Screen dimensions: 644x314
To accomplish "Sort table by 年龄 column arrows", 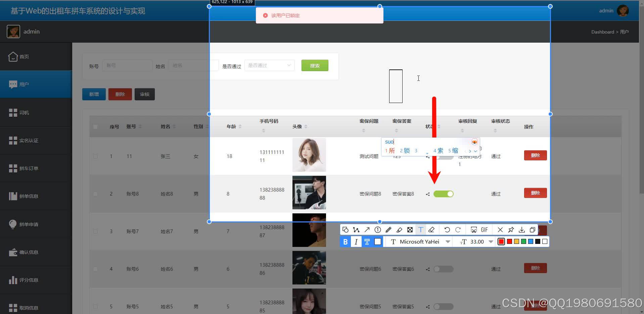I will pos(240,126).
